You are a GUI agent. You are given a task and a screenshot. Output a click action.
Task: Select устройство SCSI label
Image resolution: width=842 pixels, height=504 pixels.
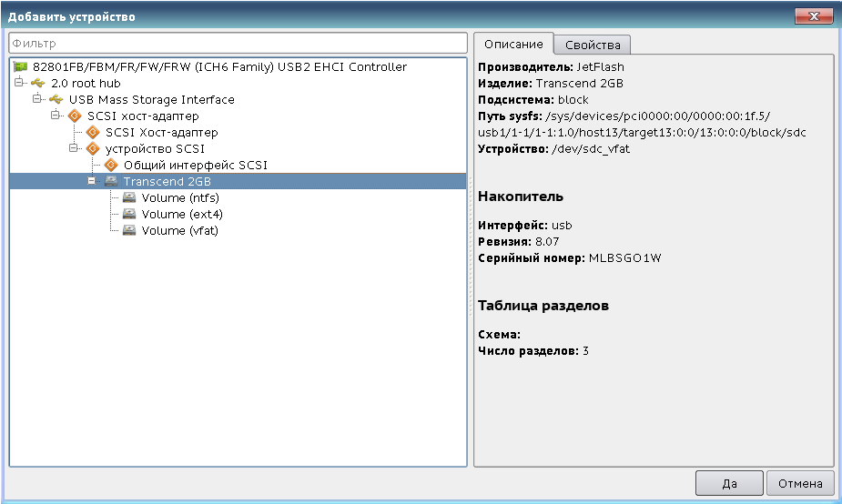point(155,148)
